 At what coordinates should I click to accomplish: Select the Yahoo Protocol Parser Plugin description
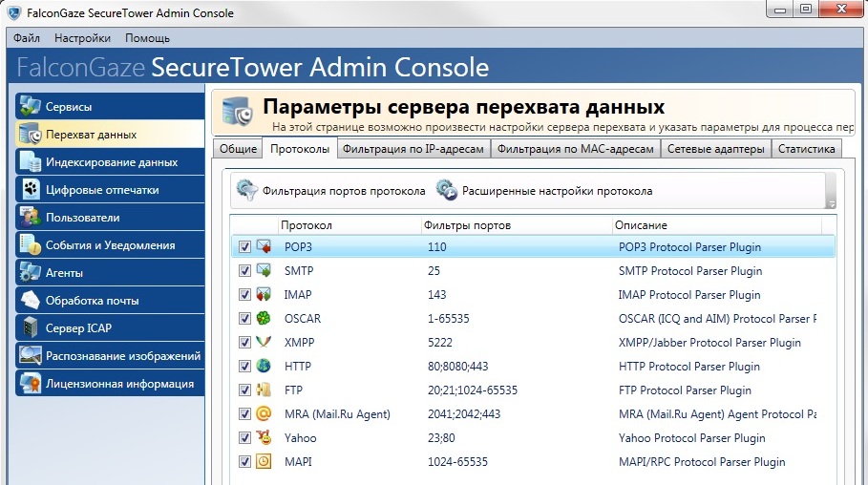coord(692,438)
